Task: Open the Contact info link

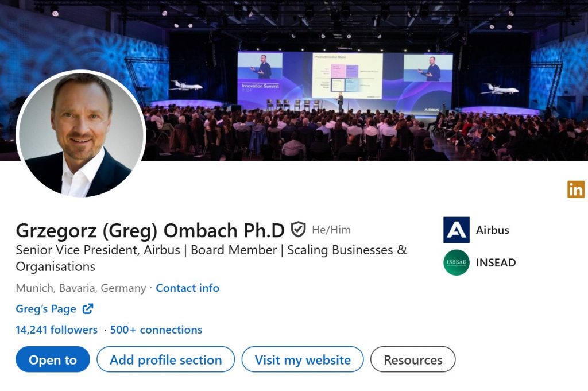Action: pyautogui.click(x=187, y=288)
